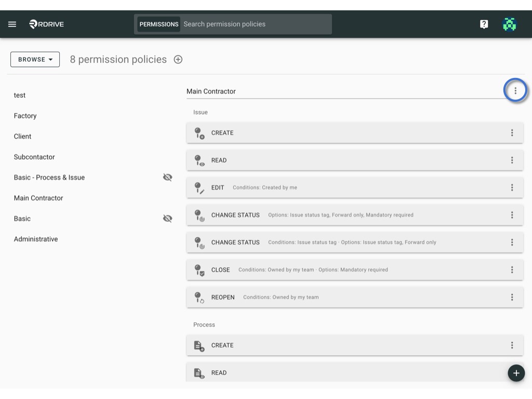This screenshot has width=532, height=399.
Task: Toggle visibility of Basic - Process & Issue policy
Action: point(168,177)
